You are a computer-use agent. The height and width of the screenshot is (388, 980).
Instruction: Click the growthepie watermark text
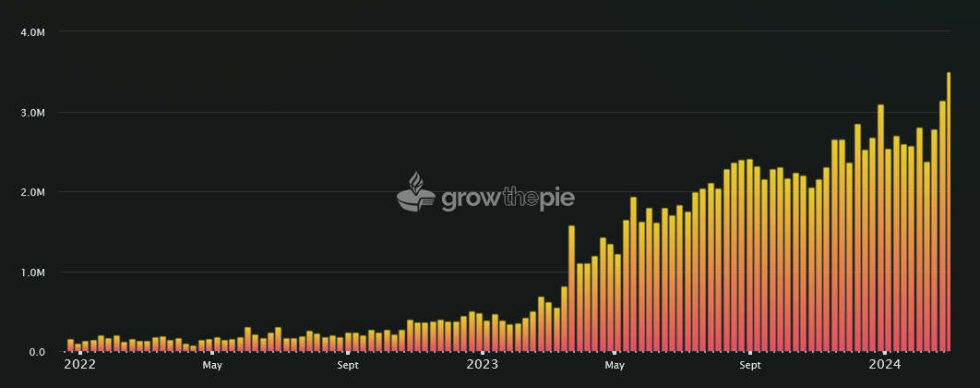[508, 198]
